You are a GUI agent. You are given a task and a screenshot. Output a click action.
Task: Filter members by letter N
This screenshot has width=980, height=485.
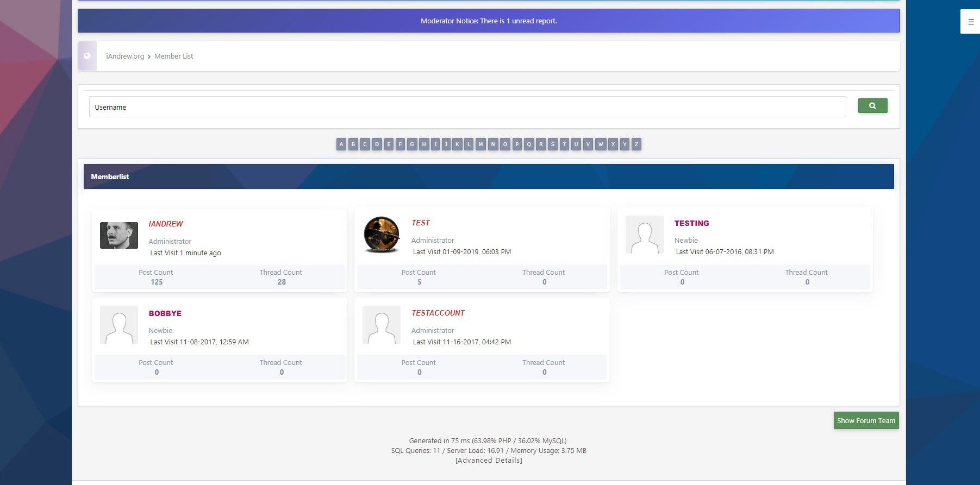[x=493, y=144]
